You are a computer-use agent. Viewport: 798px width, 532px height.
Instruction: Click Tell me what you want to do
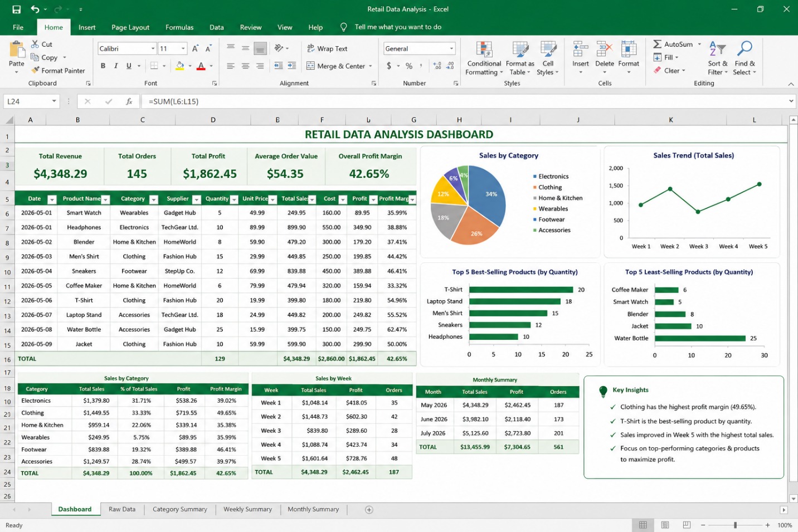click(398, 27)
